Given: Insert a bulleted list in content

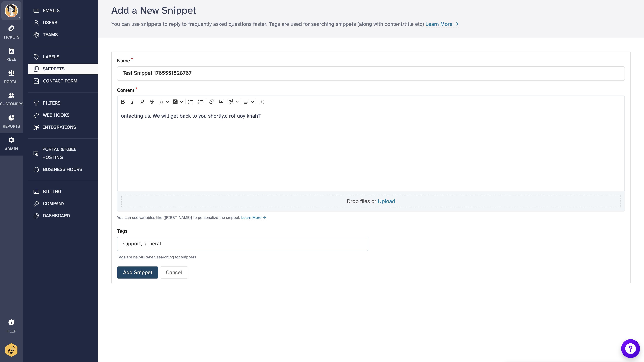Looking at the screenshot, I should (190, 102).
